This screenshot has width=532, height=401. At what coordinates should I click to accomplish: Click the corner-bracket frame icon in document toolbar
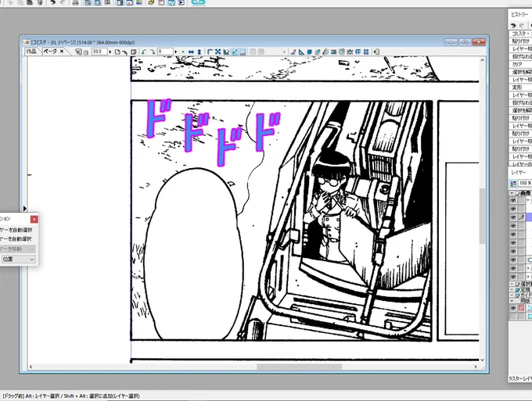pyautogui.click(x=210, y=52)
